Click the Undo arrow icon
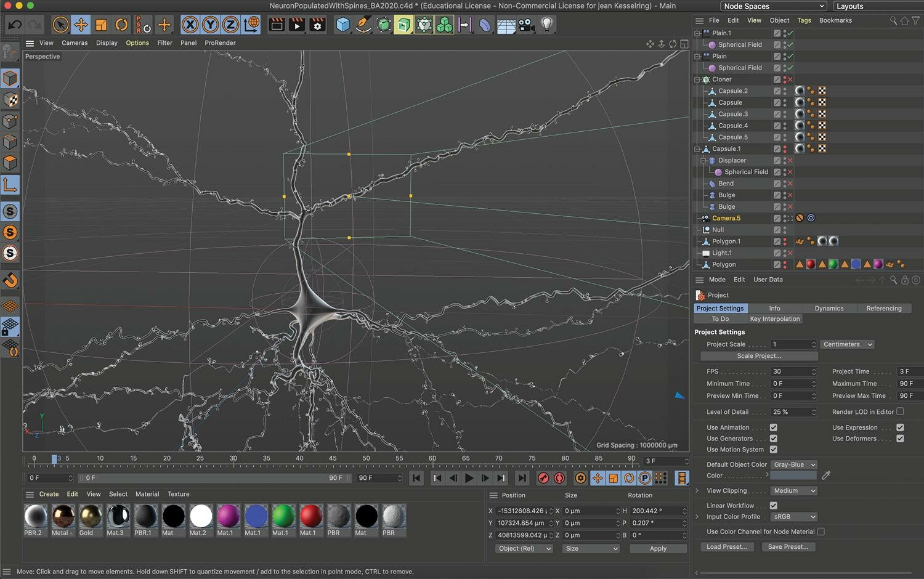Screen dimensions: 924x579 [x=15, y=25]
